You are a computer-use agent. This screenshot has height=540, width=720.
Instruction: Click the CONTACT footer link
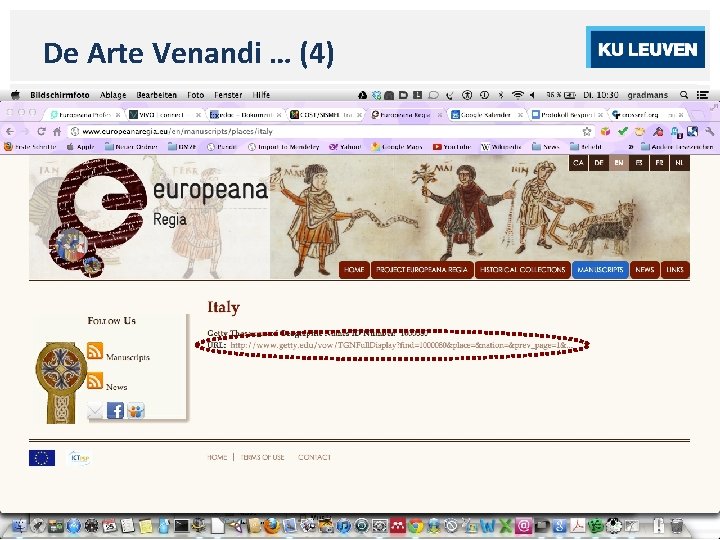[x=314, y=457]
